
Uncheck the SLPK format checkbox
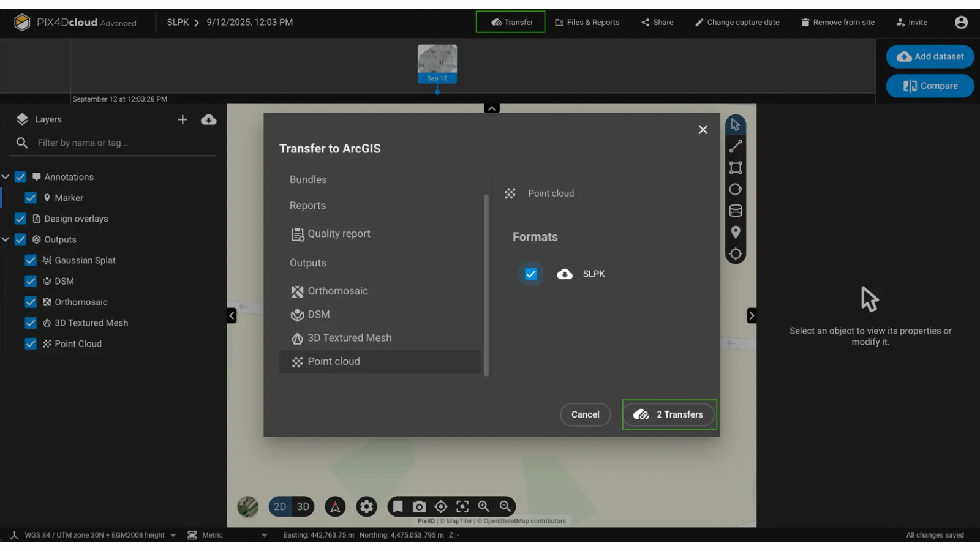531,274
